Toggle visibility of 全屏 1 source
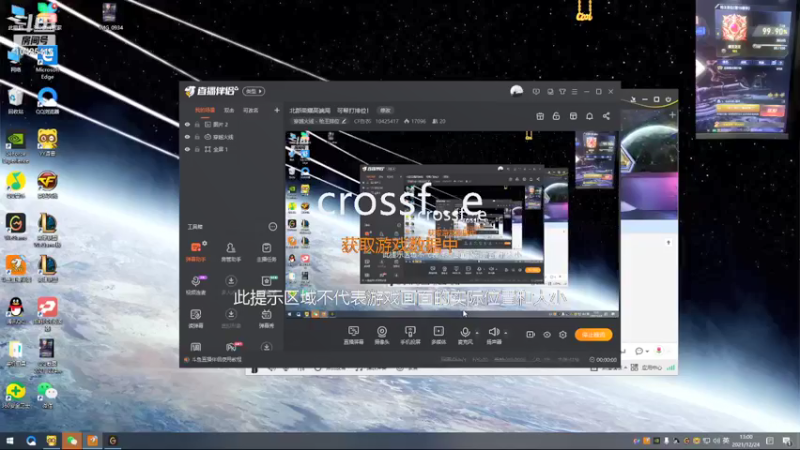 [x=187, y=149]
